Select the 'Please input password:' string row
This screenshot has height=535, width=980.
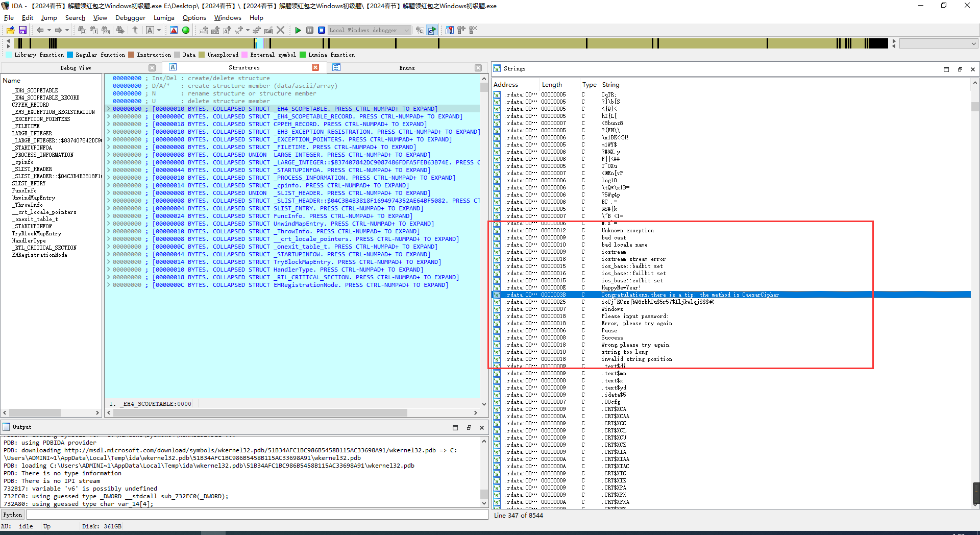[731, 316]
